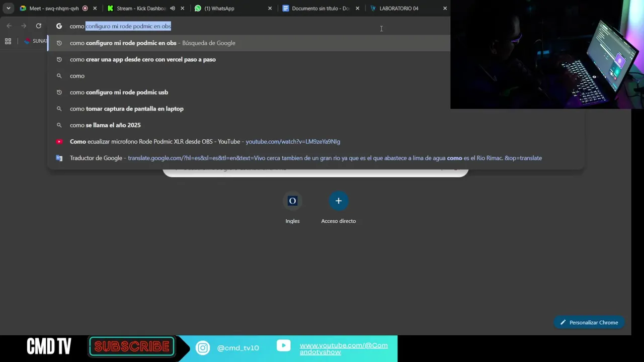644x362 pixels.
Task: Click the webcam overlay video
Action: [547, 54]
